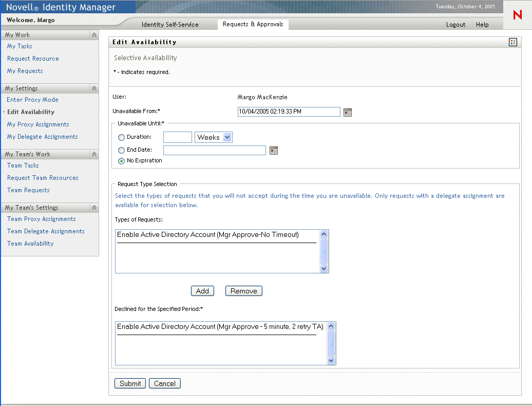Viewport: 532px width, 406px height.
Task: Click the Add button
Action: tap(202, 291)
